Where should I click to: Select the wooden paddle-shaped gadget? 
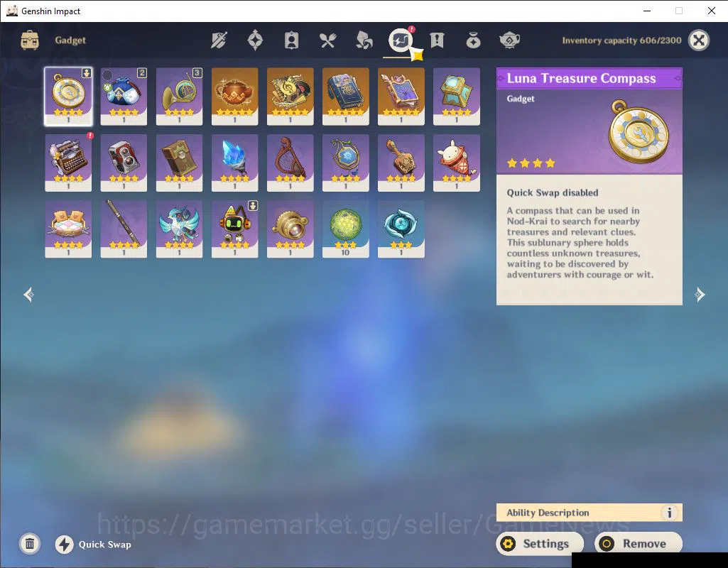(x=401, y=163)
